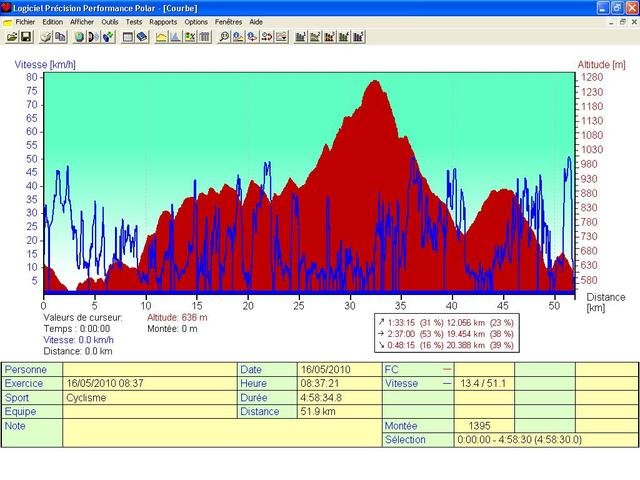Click the info with red arrow icon
The image size is (640, 480).
tap(252, 37)
